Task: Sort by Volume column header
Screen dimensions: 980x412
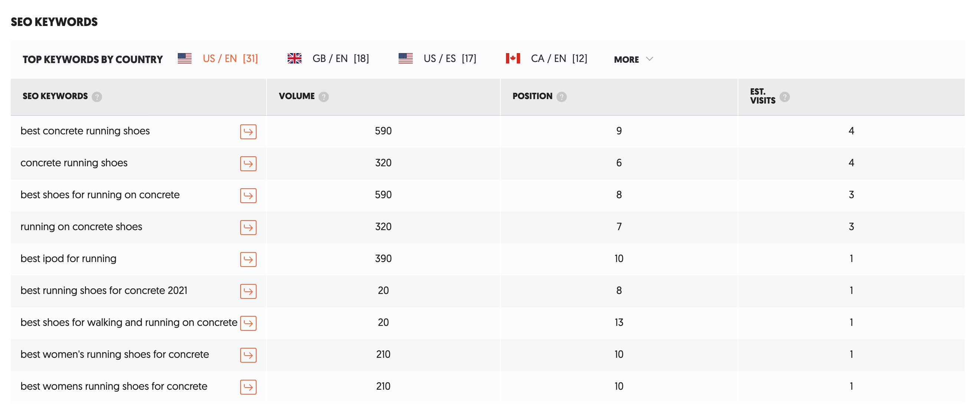Action: [x=296, y=96]
